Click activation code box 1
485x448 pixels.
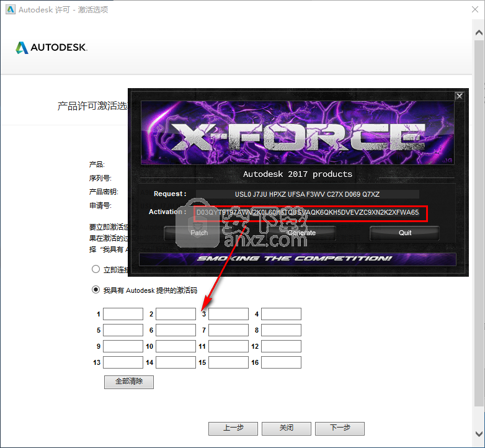pos(123,314)
